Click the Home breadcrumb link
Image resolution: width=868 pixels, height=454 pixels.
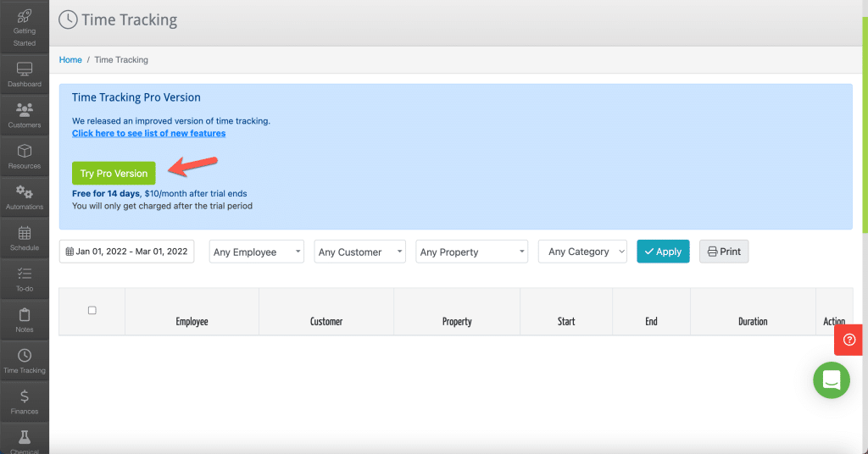(70, 60)
